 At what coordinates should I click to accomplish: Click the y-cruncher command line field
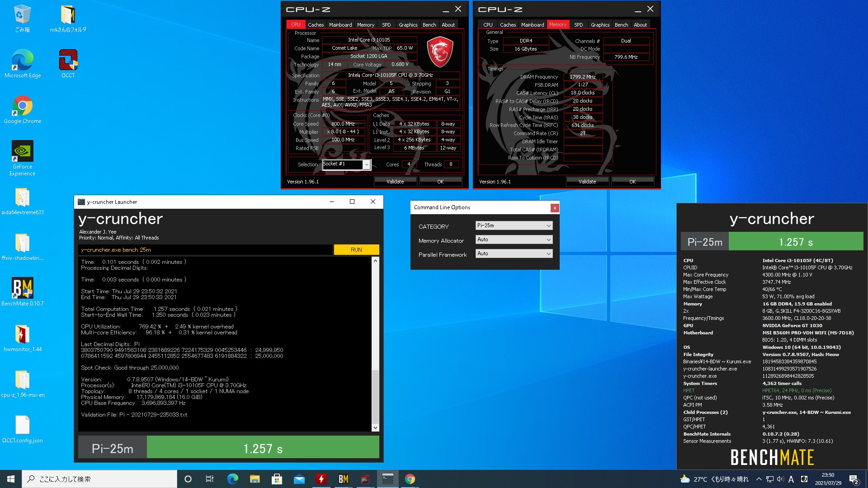[205, 249]
